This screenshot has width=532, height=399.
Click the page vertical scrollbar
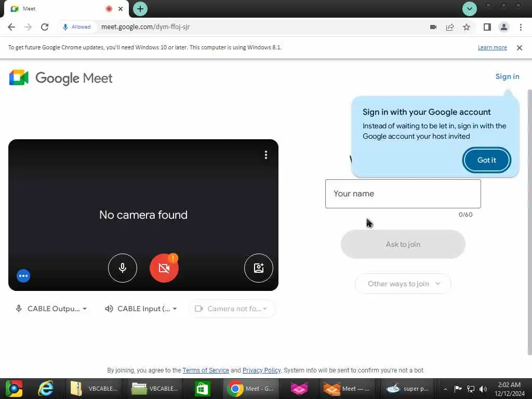coord(529,222)
